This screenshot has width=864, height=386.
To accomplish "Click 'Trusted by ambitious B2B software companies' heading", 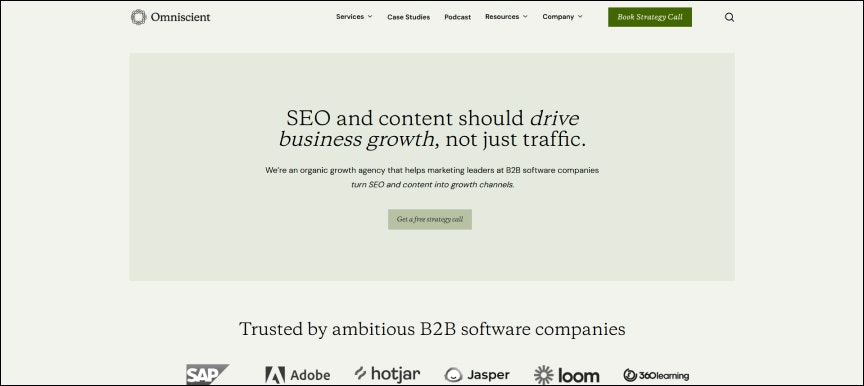I will [432, 329].
